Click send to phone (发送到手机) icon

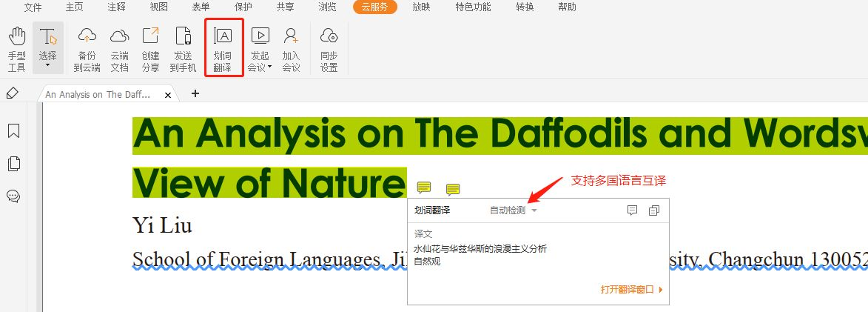[183, 49]
